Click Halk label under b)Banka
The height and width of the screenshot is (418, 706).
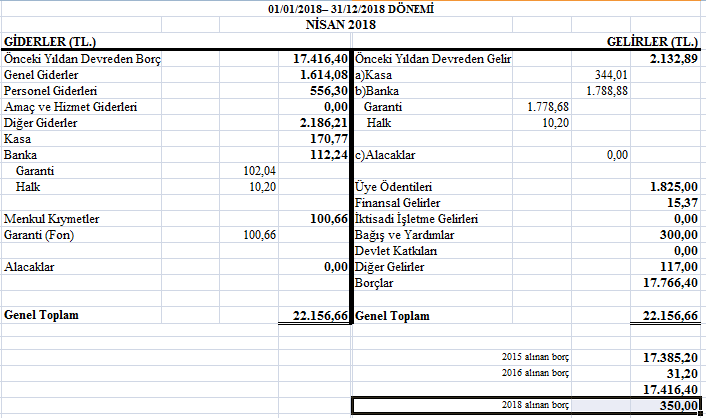coord(379,123)
